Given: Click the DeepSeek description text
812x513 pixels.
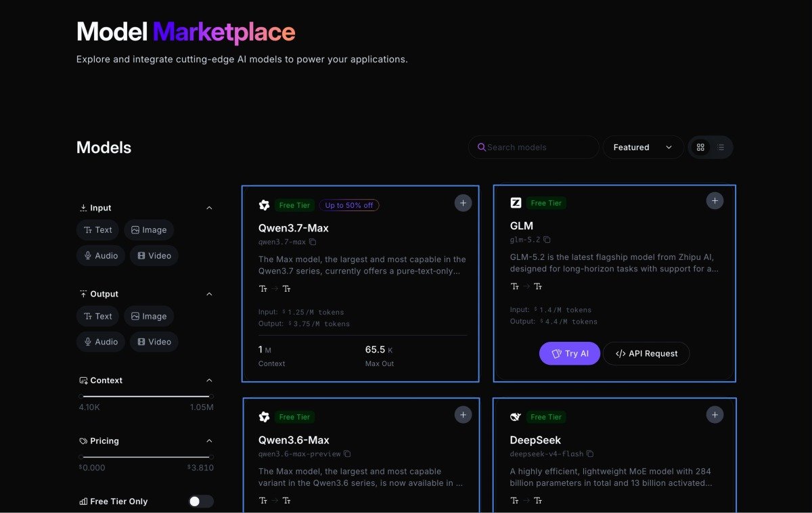Looking at the screenshot, I should pyautogui.click(x=611, y=476).
